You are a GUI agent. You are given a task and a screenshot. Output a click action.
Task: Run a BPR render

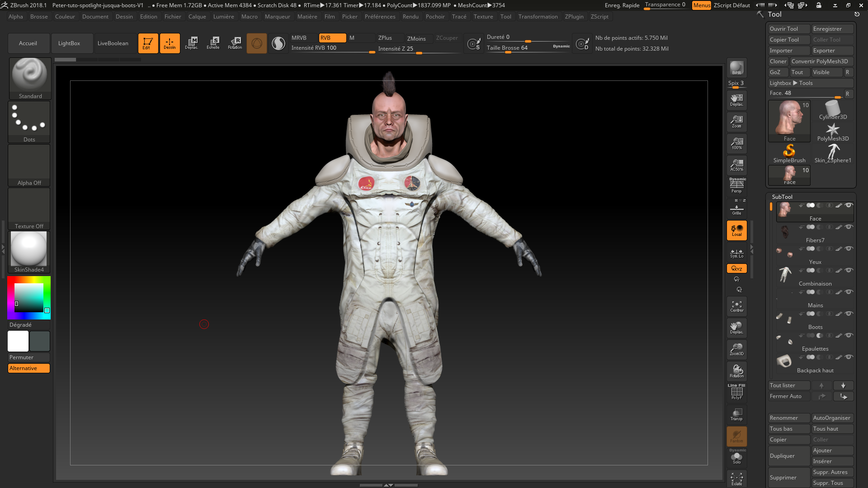736,68
